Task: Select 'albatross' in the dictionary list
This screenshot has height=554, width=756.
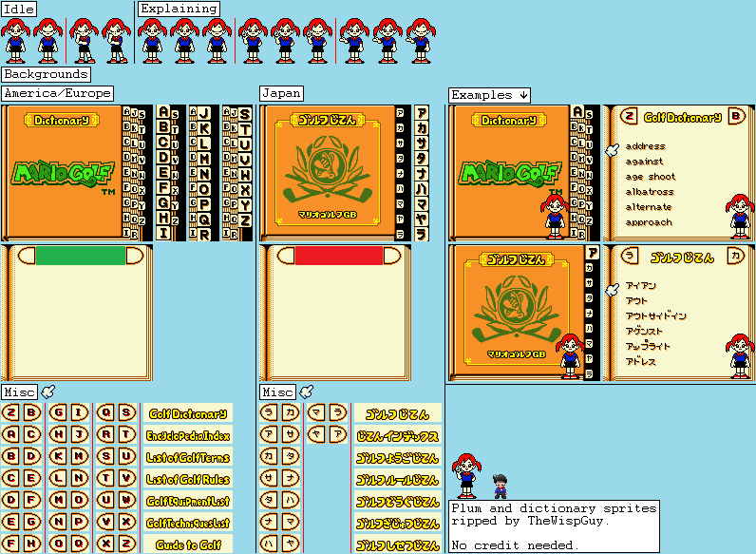Action: point(650,192)
